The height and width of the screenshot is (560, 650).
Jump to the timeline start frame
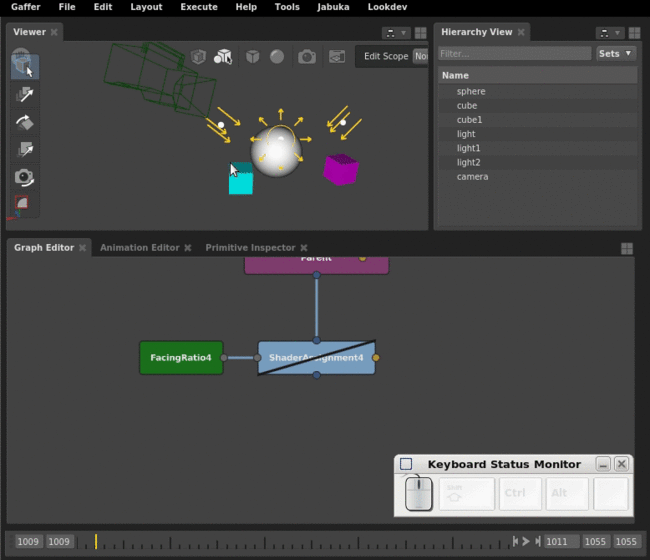pyautogui.click(x=515, y=541)
